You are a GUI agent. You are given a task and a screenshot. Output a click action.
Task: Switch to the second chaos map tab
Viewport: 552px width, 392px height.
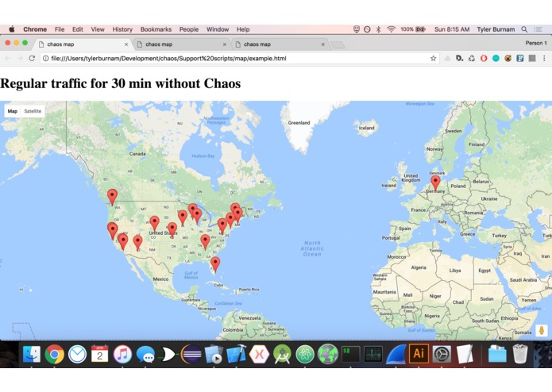tap(179, 44)
